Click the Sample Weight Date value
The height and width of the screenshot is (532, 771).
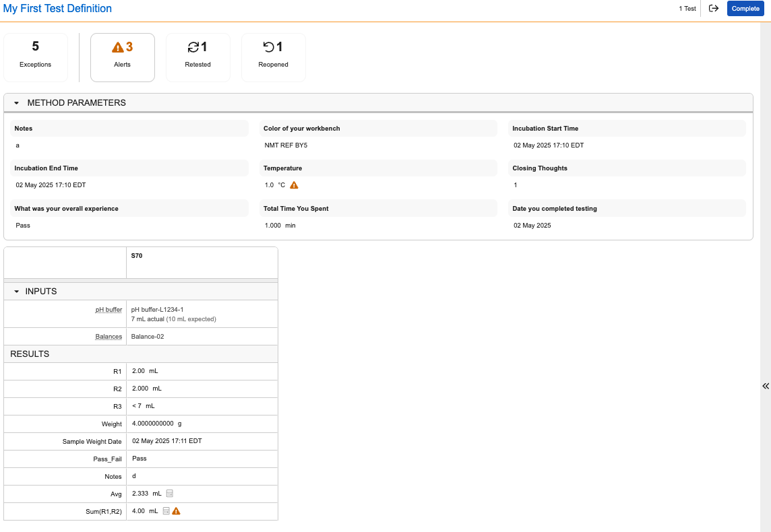coord(167,440)
